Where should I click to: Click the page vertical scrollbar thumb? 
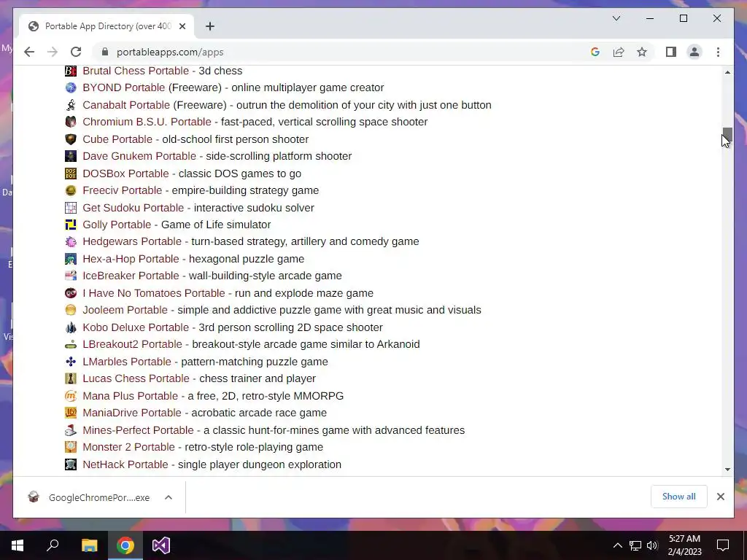(x=727, y=135)
